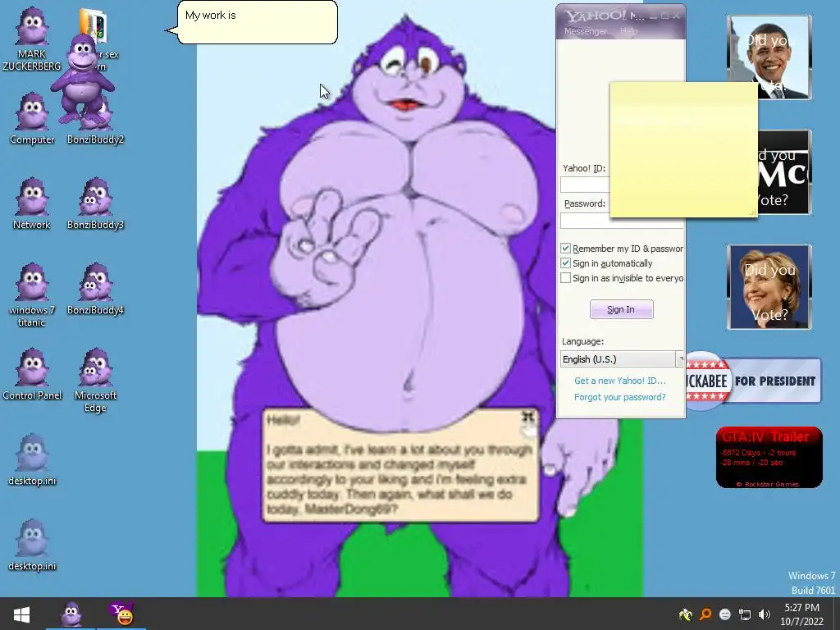
Task: Open the windows 7 titanic icon
Action: pyautogui.click(x=32, y=295)
